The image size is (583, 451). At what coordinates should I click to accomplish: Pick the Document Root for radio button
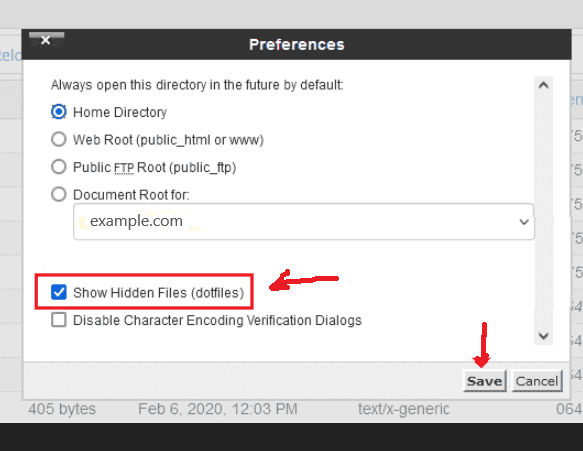59,194
